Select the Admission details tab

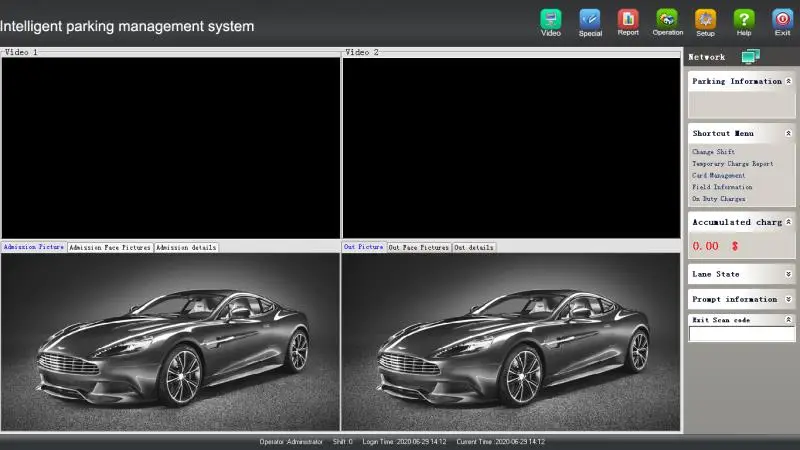[186, 247]
